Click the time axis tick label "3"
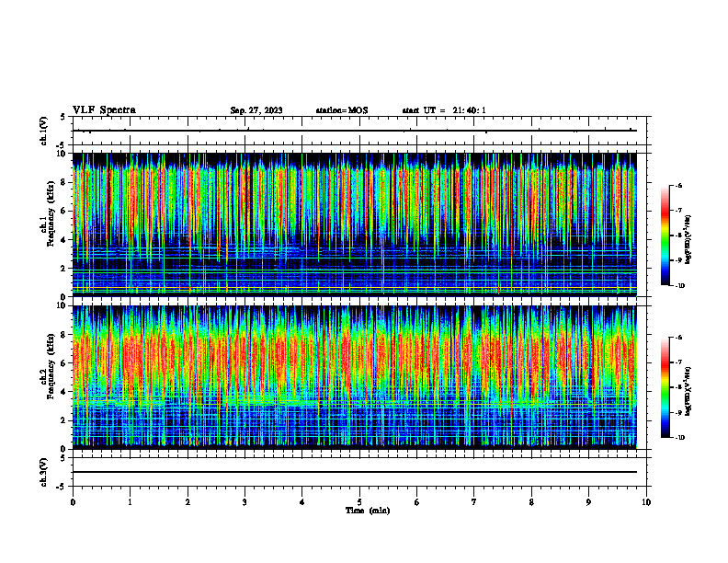Image resolution: width=728 pixels, height=563 pixels. [245, 502]
